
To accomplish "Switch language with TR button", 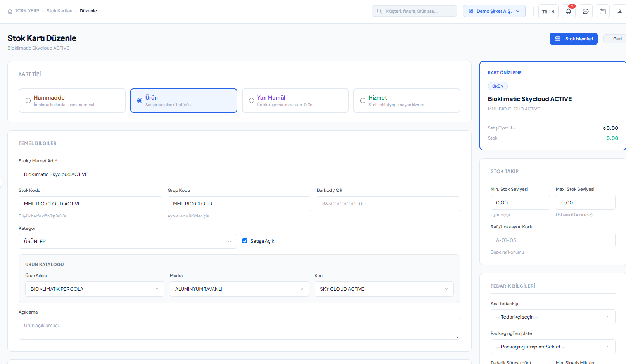I will [x=548, y=11].
